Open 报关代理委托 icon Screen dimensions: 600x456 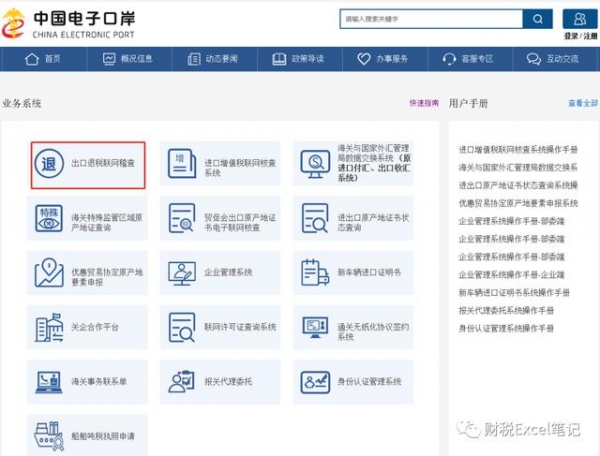(181, 382)
